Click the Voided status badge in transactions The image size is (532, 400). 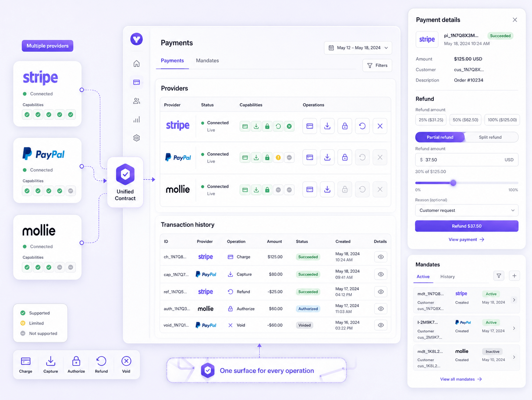(x=305, y=325)
